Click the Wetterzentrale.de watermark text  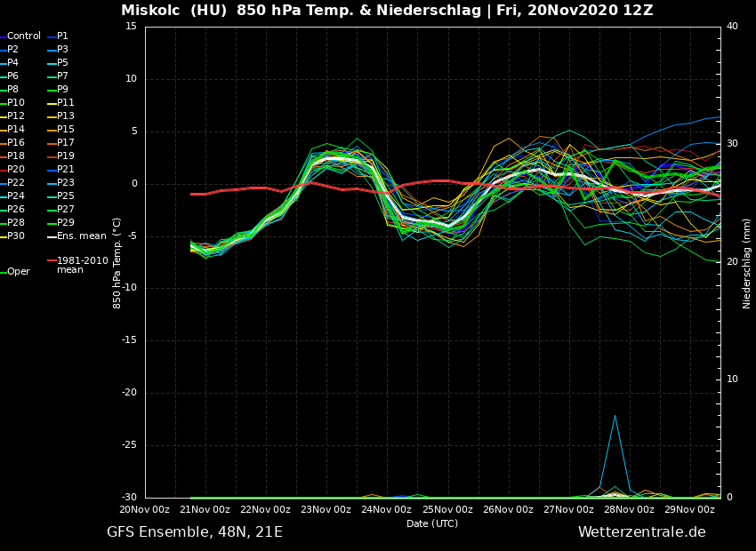click(641, 532)
